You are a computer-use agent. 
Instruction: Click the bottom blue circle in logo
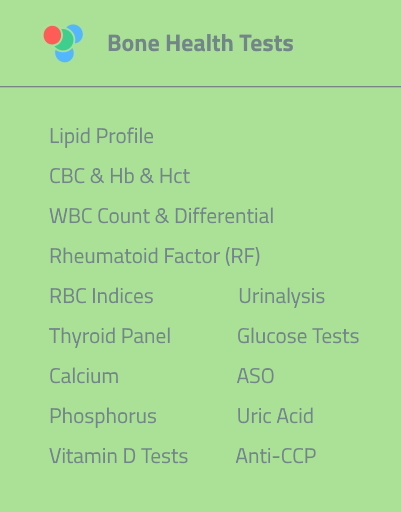click(64, 56)
